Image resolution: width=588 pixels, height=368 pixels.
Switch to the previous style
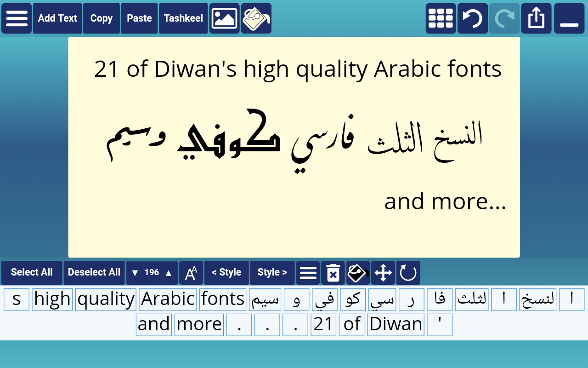tap(226, 273)
